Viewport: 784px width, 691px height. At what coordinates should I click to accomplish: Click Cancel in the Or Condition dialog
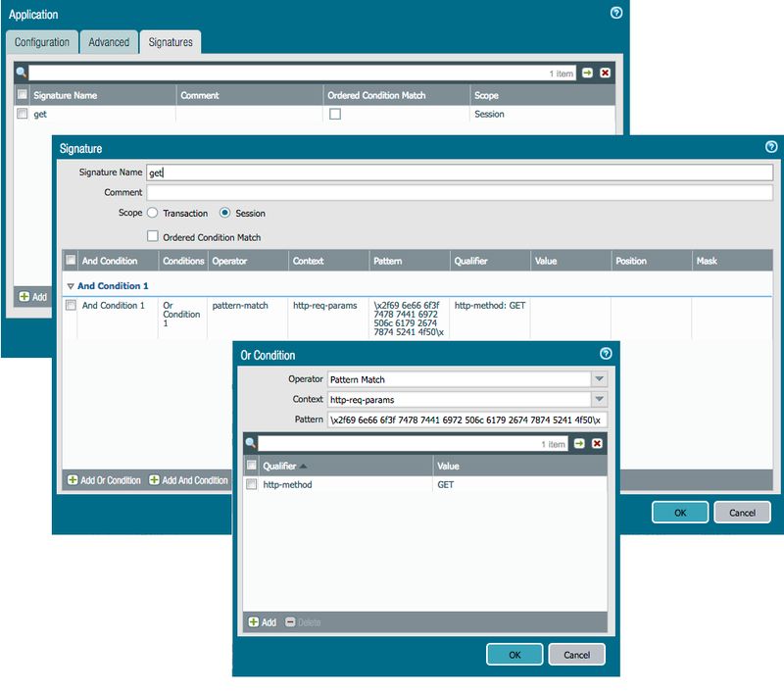pos(576,655)
